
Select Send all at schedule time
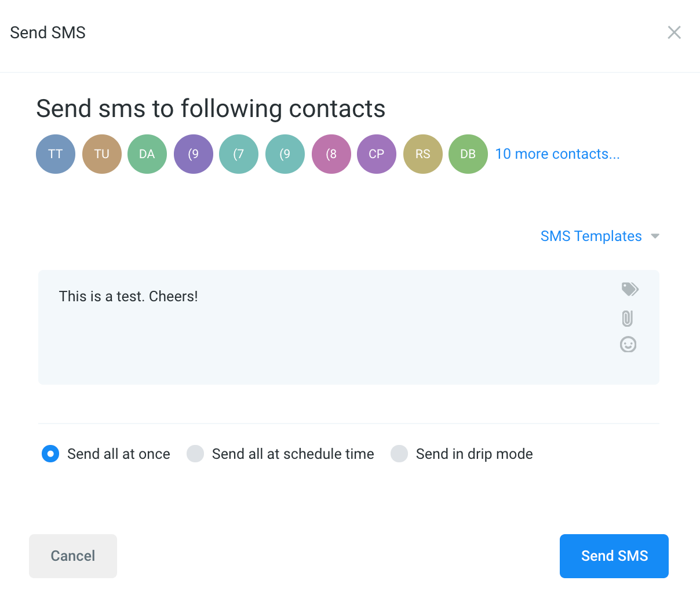[195, 454]
